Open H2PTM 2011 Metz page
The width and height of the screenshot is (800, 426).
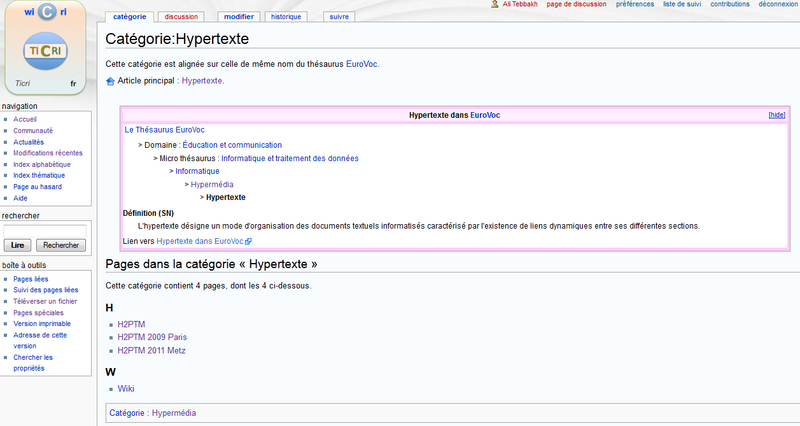(152, 350)
